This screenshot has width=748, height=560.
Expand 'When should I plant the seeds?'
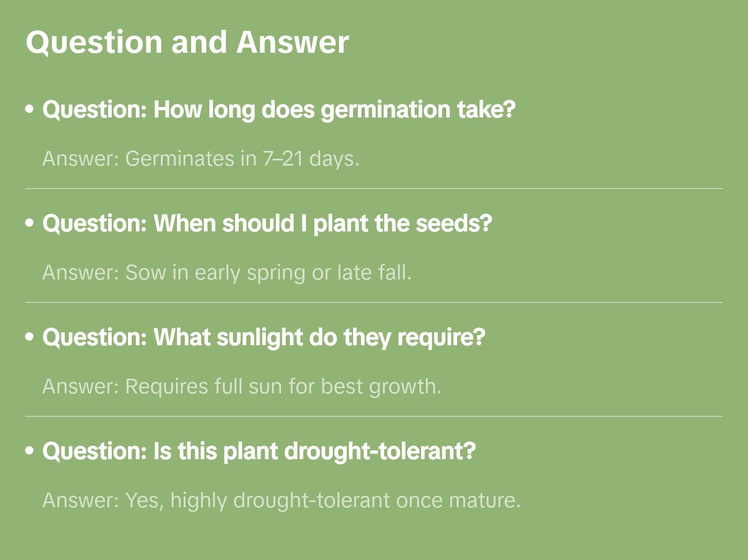coord(267,224)
